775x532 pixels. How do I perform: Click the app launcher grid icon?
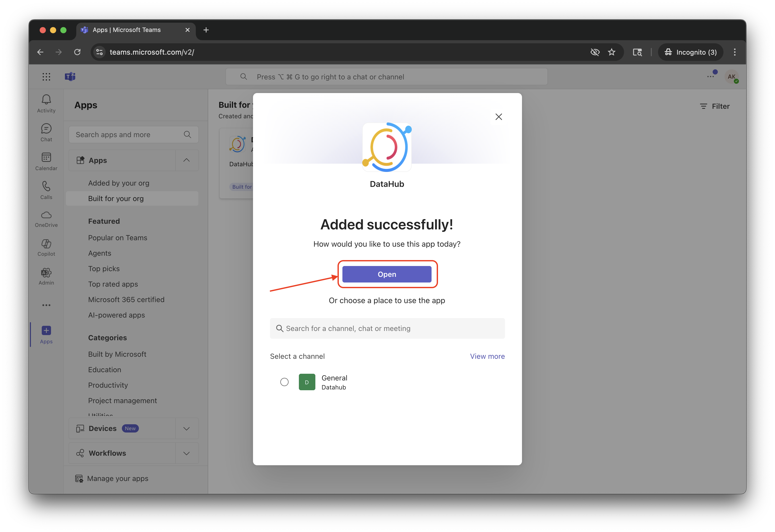tap(46, 77)
